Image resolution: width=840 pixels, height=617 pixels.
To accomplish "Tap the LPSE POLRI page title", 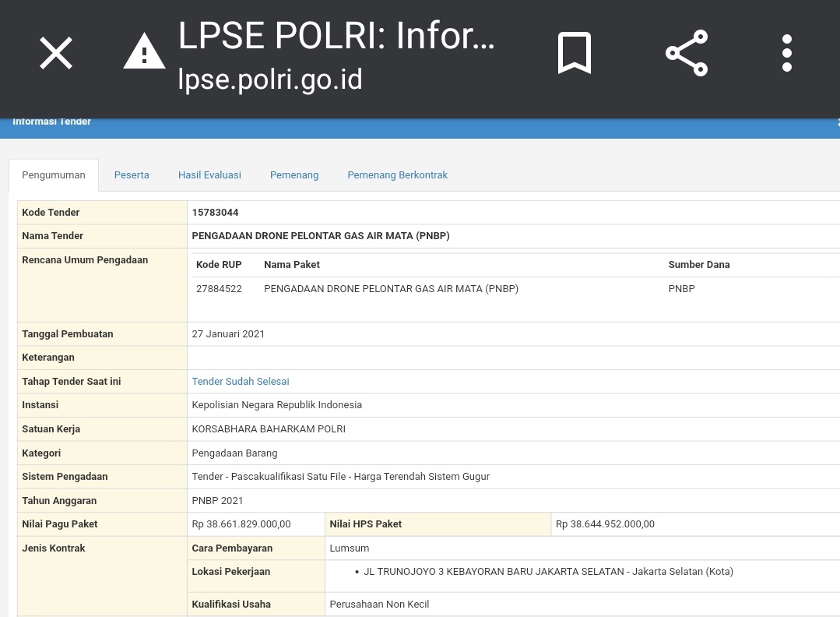I will pyautogui.click(x=336, y=35).
